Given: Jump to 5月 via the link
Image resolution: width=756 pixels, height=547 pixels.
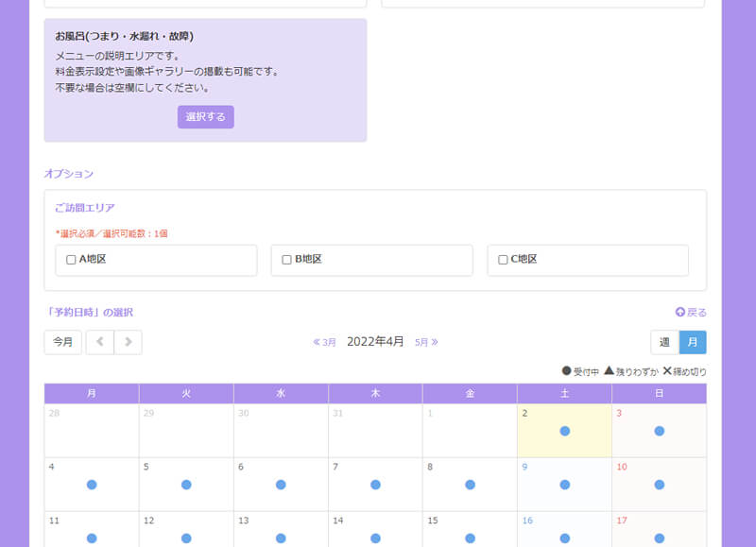Looking at the screenshot, I should pos(426,342).
